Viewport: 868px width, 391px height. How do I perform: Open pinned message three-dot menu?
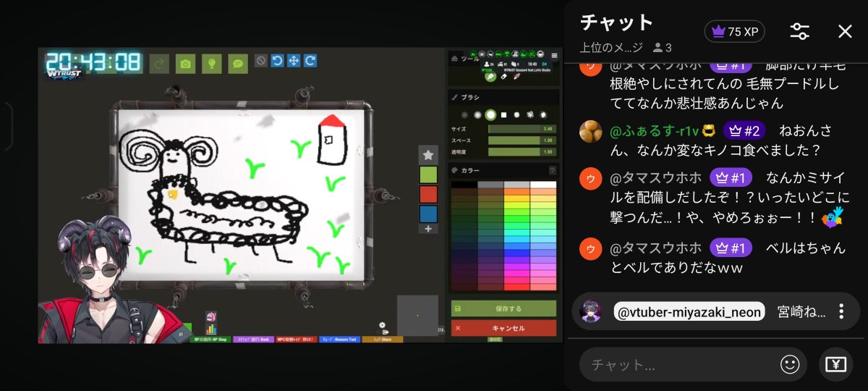[841, 311]
